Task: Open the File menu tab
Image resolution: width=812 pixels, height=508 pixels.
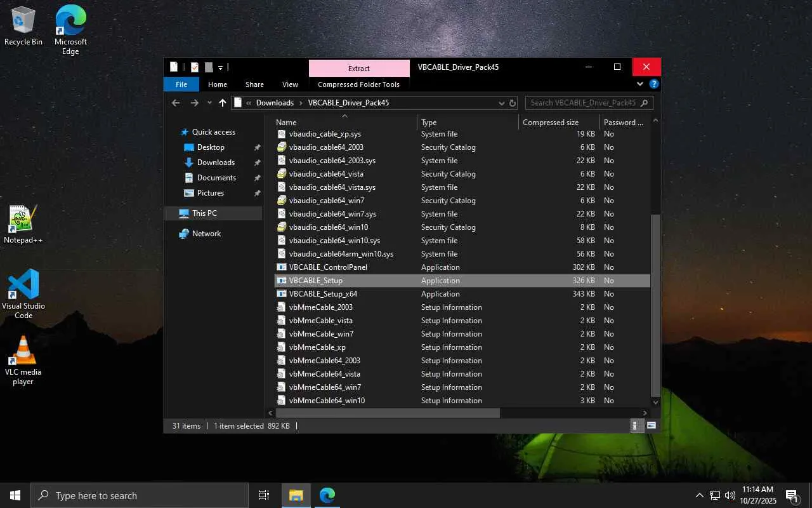Action: click(x=181, y=84)
